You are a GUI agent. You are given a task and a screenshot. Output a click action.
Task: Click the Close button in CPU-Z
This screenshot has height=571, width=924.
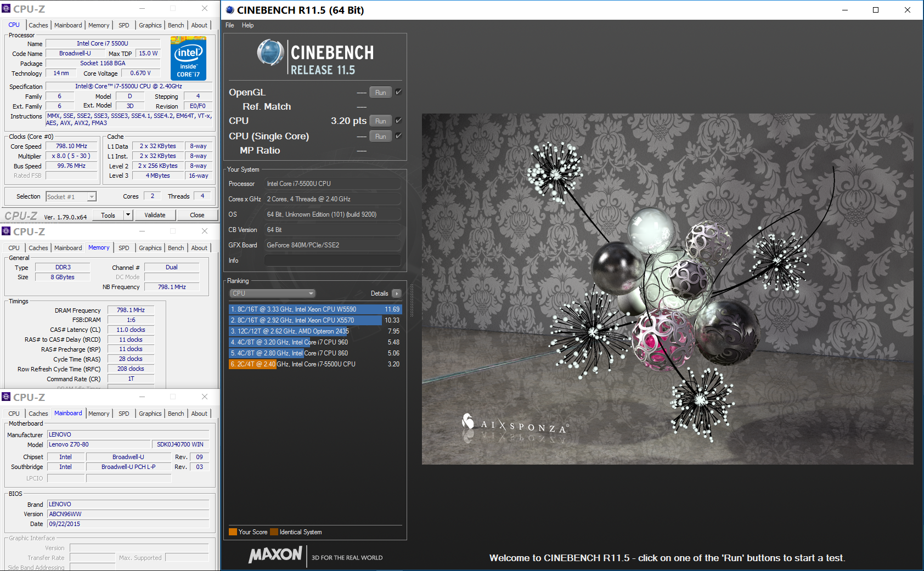197,215
